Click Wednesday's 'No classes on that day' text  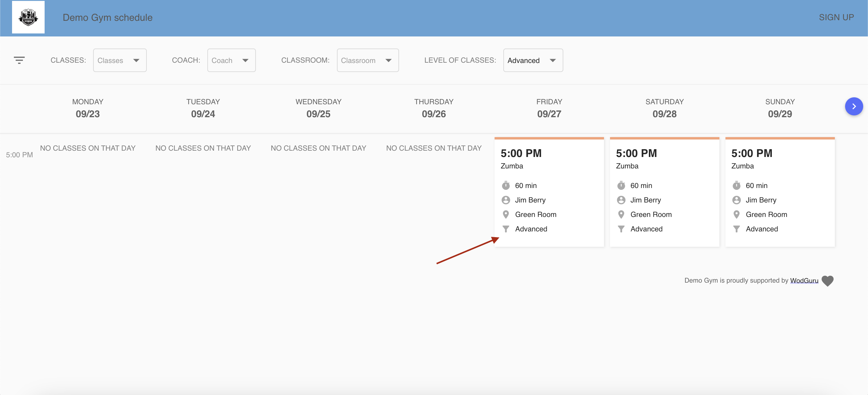pos(319,148)
